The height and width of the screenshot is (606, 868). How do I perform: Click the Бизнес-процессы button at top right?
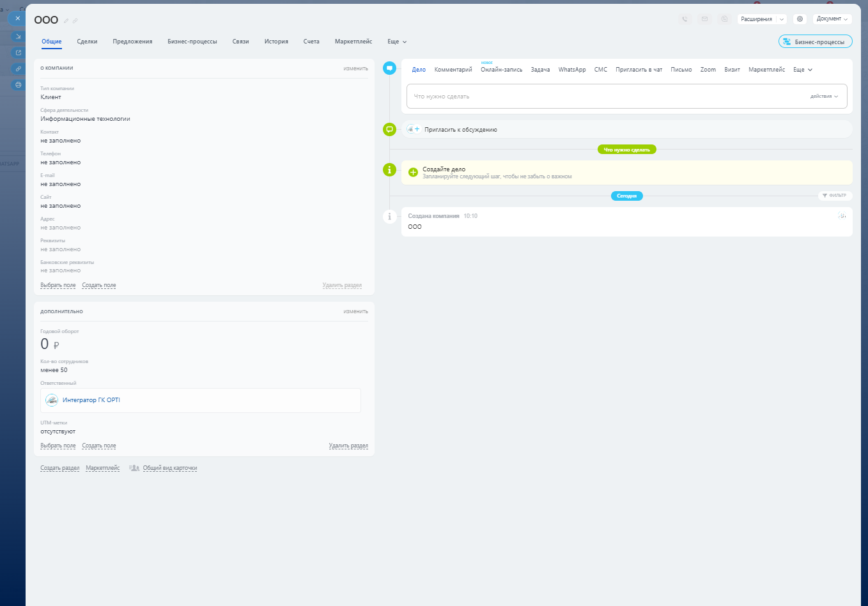pyautogui.click(x=815, y=42)
